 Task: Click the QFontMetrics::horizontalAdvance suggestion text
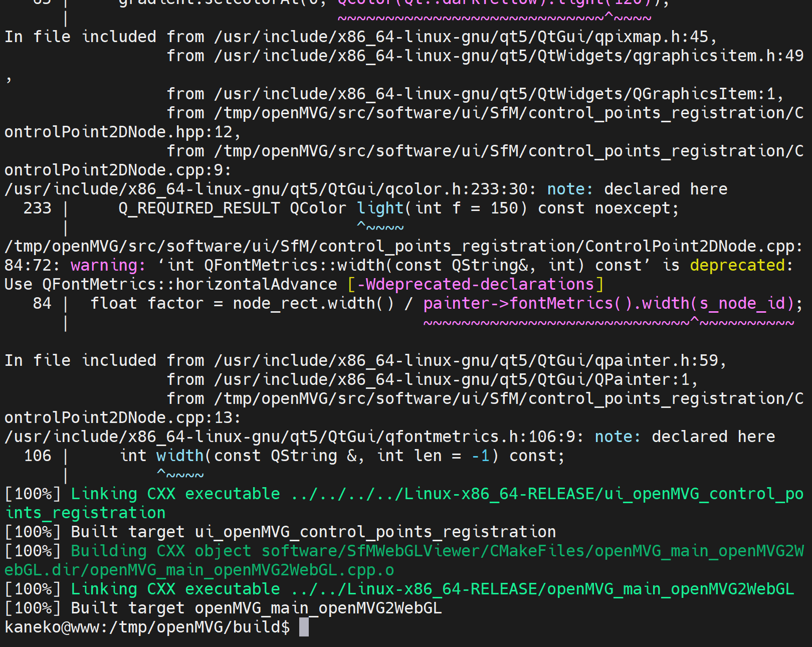[189, 284]
